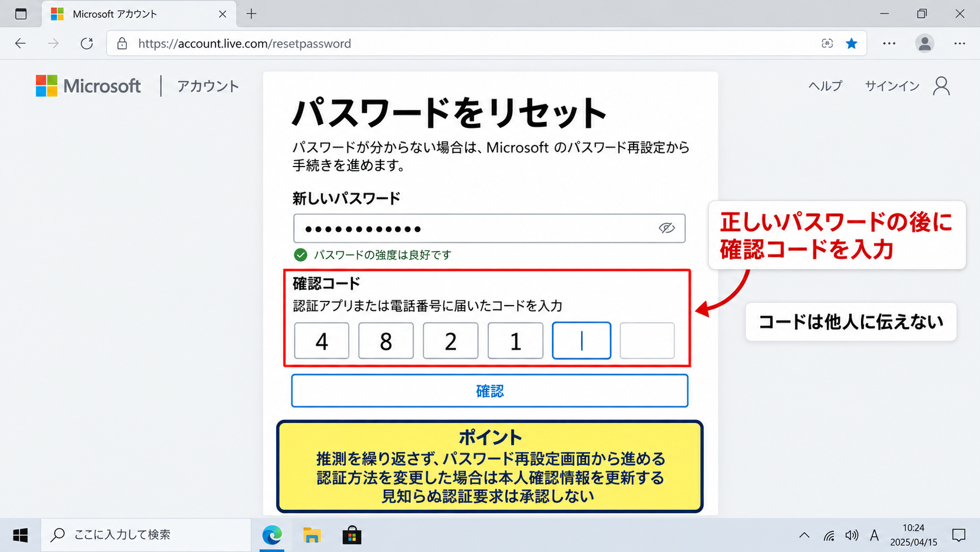Open the clock showing 10:24
The width and height of the screenshot is (980, 552).
[x=913, y=535]
